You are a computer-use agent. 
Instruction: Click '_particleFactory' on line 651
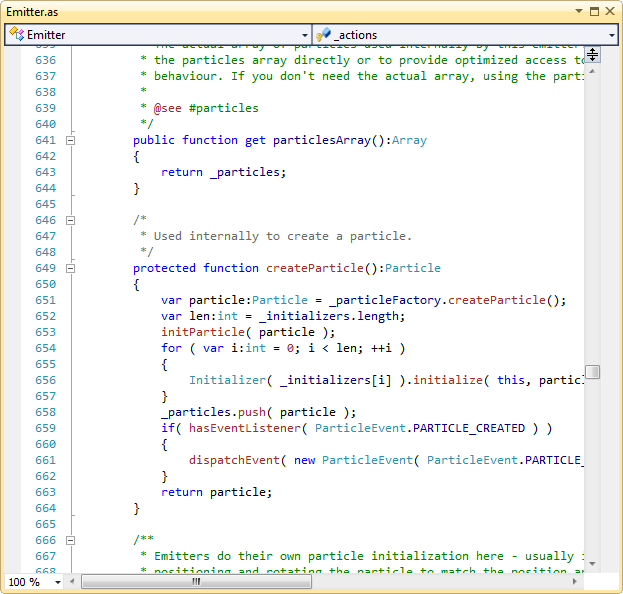click(x=385, y=300)
